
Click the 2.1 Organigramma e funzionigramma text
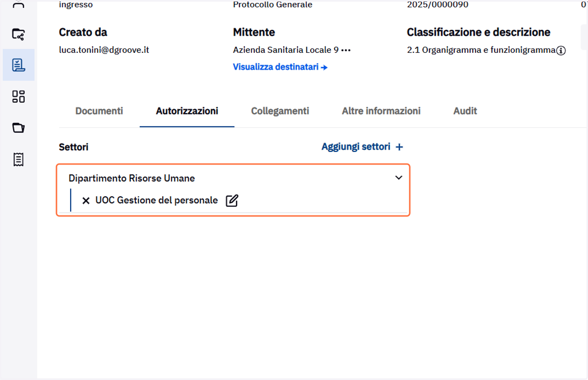click(x=481, y=50)
